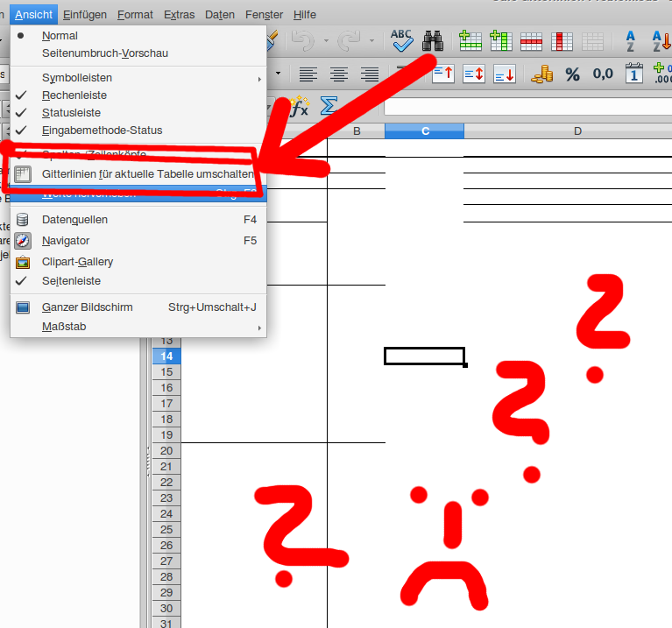
Task: Click the spellcheck ABC icon
Action: tap(401, 40)
